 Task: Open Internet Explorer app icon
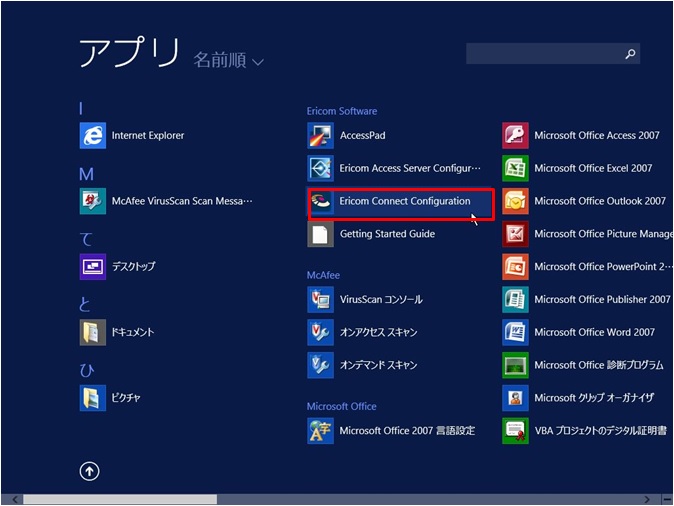tap(93, 136)
